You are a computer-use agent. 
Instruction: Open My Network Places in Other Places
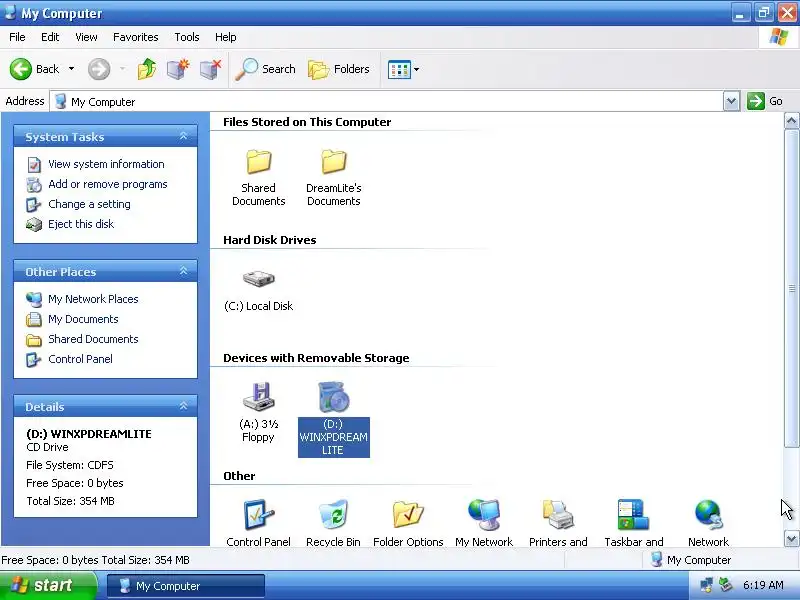[x=93, y=299]
